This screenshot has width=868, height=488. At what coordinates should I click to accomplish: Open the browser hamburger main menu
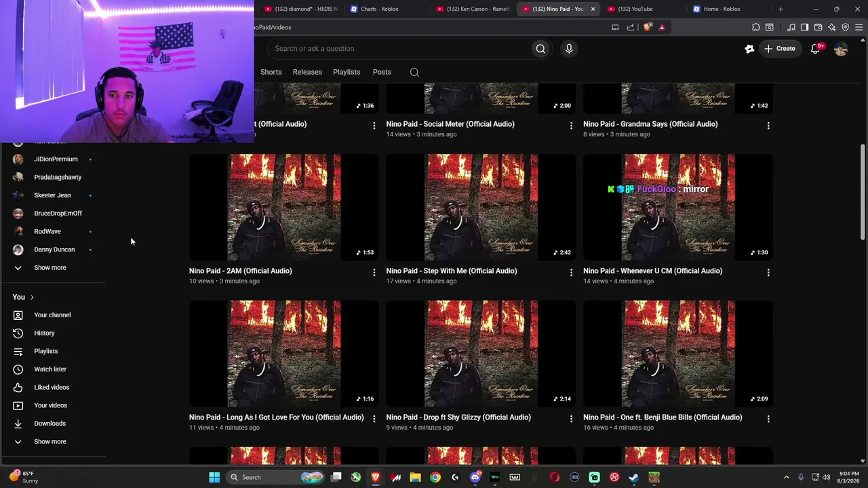tap(859, 27)
